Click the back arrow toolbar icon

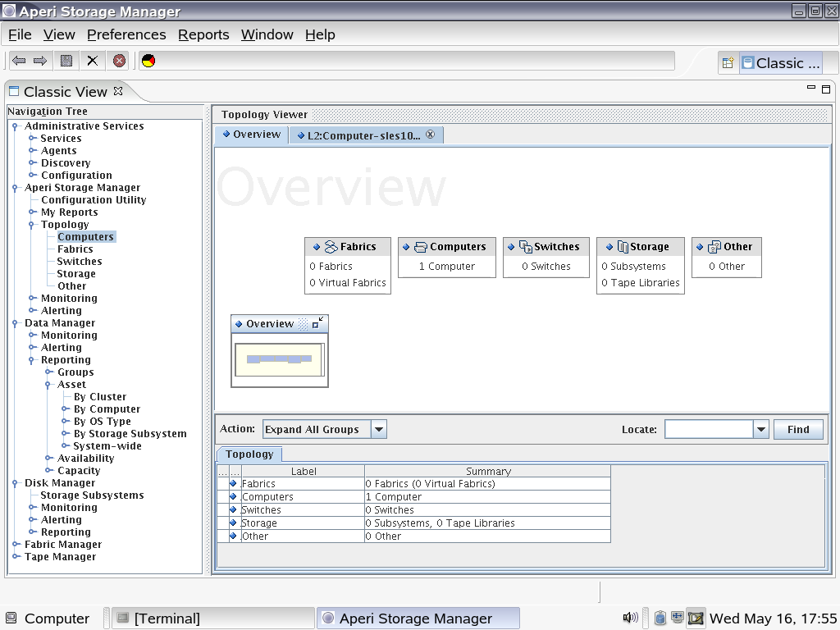pyautogui.click(x=20, y=61)
